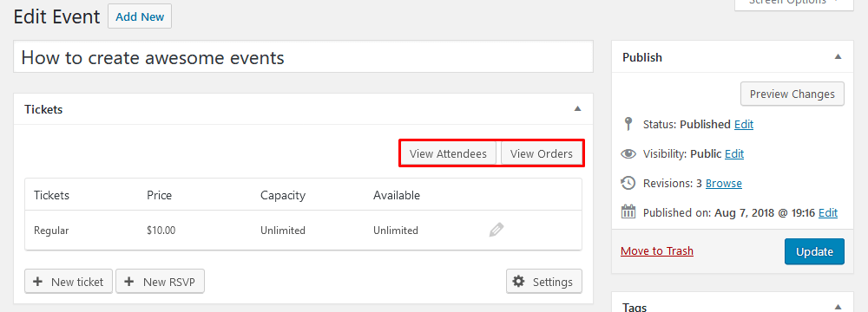Click Move to Trash link
This screenshot has height=312, width=868.
(657, 251)
